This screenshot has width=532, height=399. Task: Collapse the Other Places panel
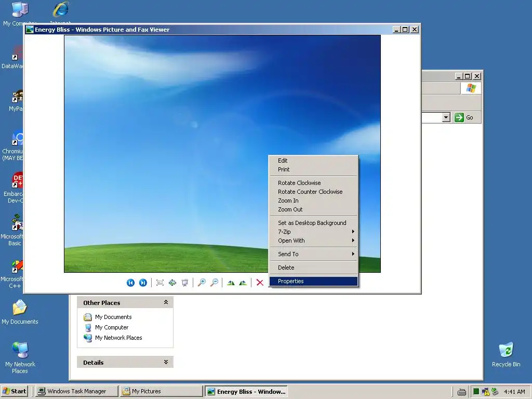point(166,302)
